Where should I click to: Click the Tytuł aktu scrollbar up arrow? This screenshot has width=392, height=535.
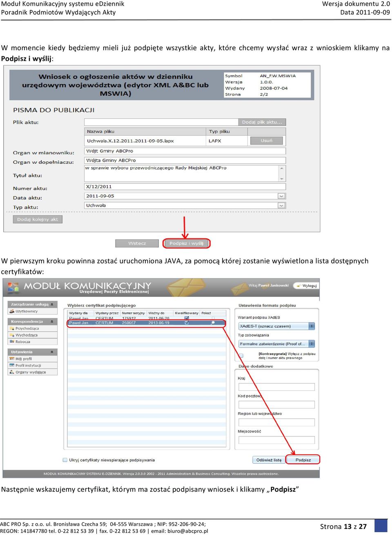(x=281, y=168)
